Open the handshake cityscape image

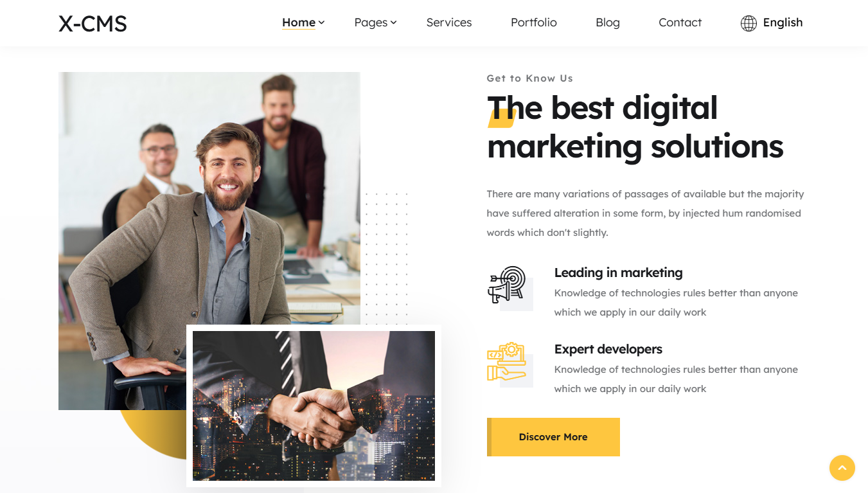pos(314,406)
